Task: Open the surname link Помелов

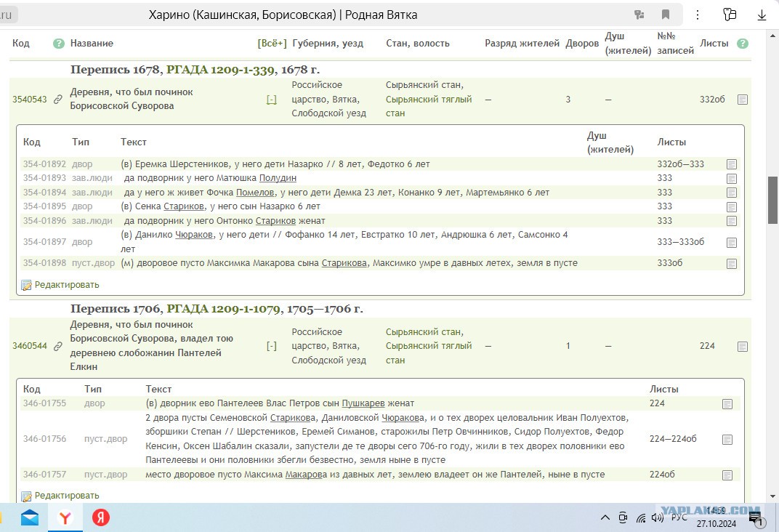Action: pyautogui.click(x=255, y=193)
